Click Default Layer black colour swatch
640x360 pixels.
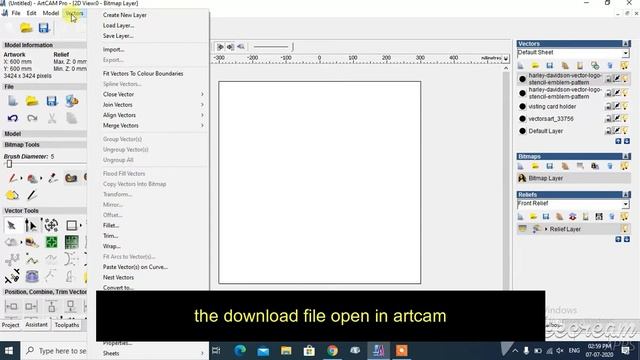tap(522, 131)
